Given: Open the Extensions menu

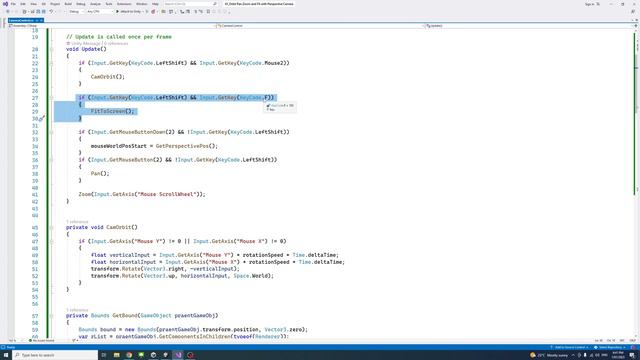Looking at the screenshot, I should (124, 4).
